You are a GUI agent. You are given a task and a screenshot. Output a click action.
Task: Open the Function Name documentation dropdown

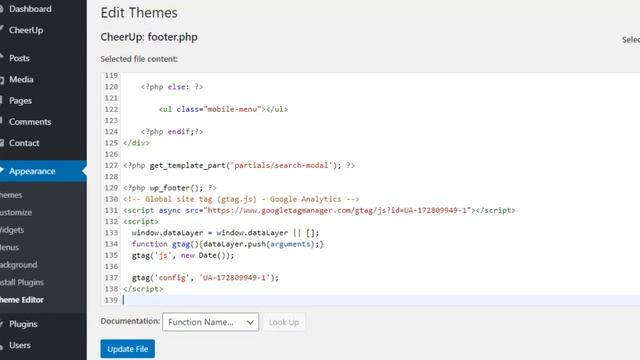pos(211,322)
